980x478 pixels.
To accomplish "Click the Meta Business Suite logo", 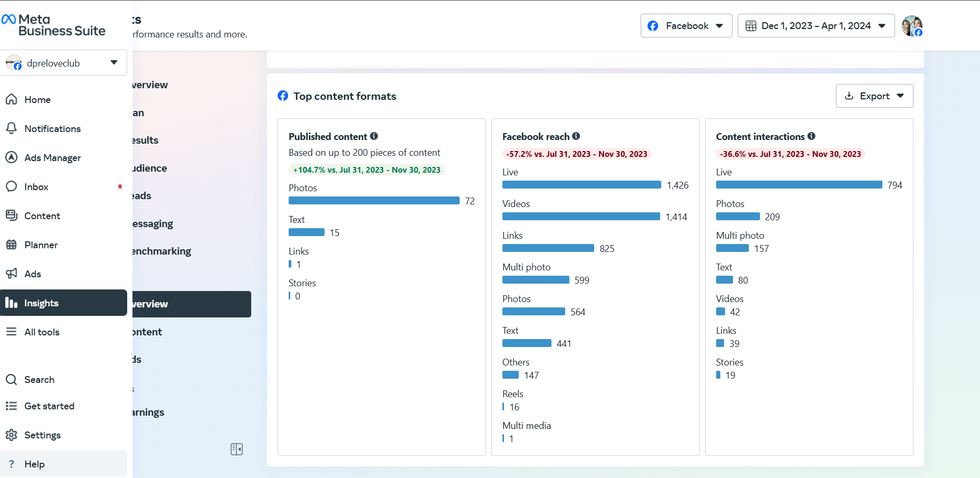I will 53,25.
